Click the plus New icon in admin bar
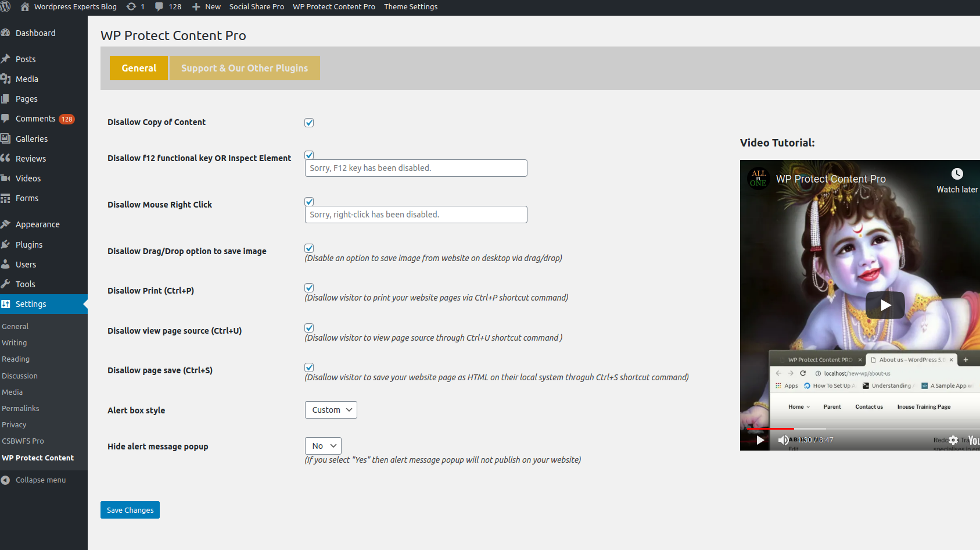The image size is (980, 550). [196, 7]
